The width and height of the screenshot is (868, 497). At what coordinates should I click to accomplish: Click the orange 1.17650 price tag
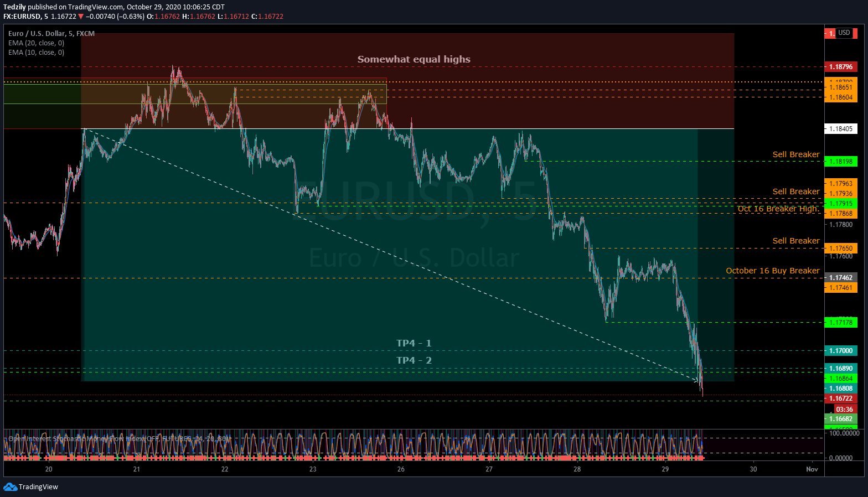click(840, 249)
